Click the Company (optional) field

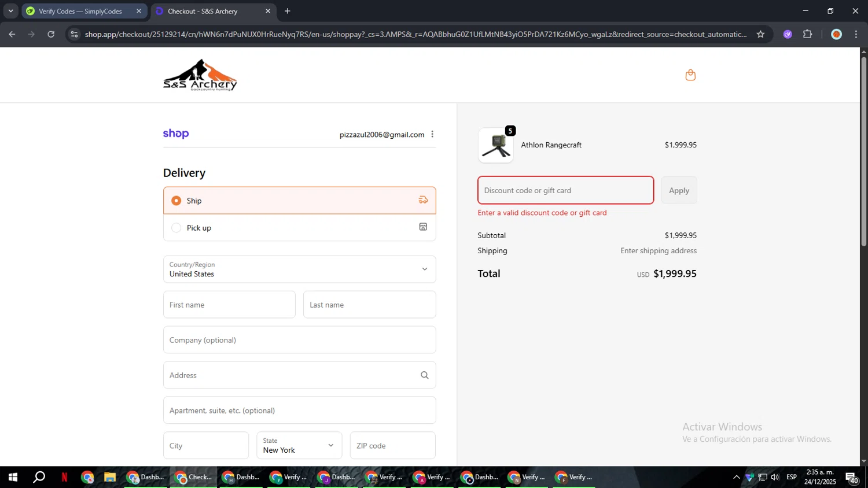click(299, 340)
